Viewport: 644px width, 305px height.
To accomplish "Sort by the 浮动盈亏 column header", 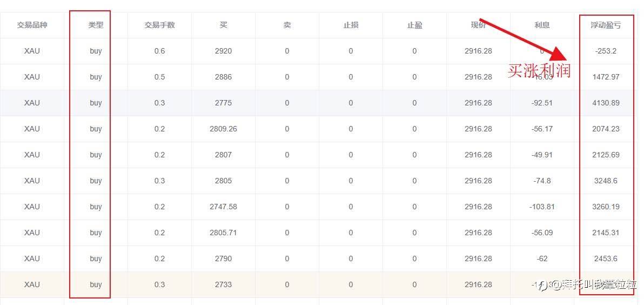I will [606, 25].
